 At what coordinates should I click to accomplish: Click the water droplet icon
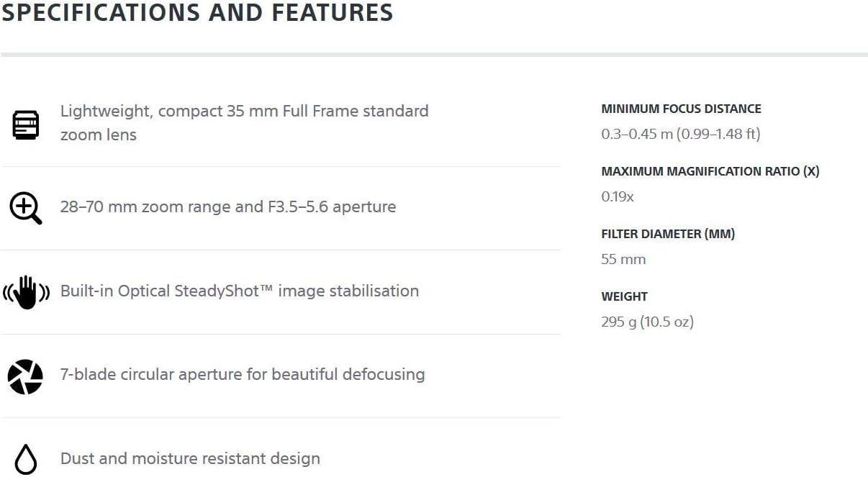pyautogui.click(x=26, y=459)
